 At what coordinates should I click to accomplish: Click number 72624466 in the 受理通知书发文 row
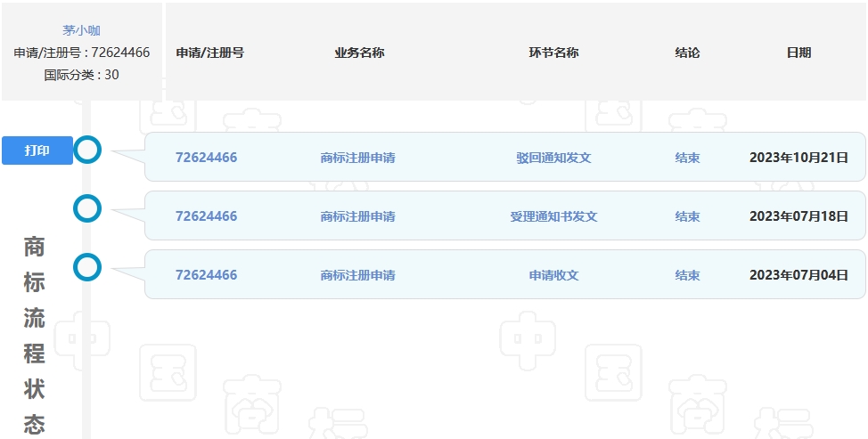(207, 216)
